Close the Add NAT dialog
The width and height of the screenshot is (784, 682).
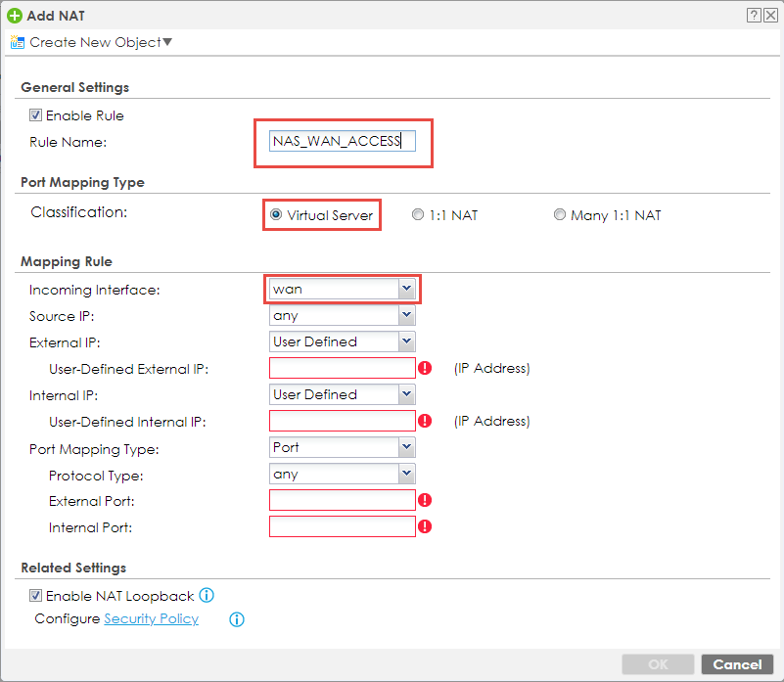point(769,16)
